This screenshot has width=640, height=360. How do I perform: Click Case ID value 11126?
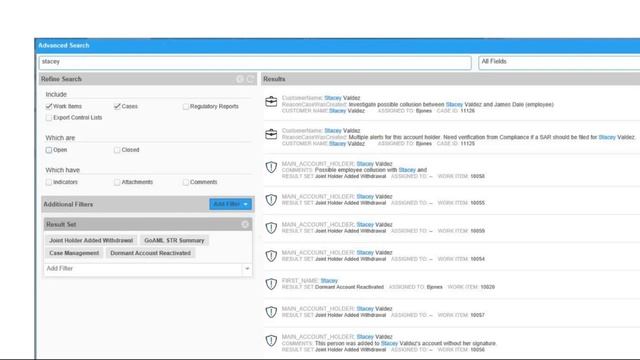[x=467, y=111]
